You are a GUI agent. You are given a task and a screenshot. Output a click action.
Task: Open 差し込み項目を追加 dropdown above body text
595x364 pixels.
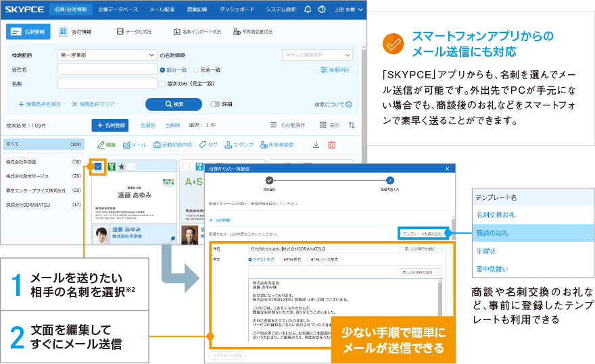pyautogui.click(x=420, y=272)
